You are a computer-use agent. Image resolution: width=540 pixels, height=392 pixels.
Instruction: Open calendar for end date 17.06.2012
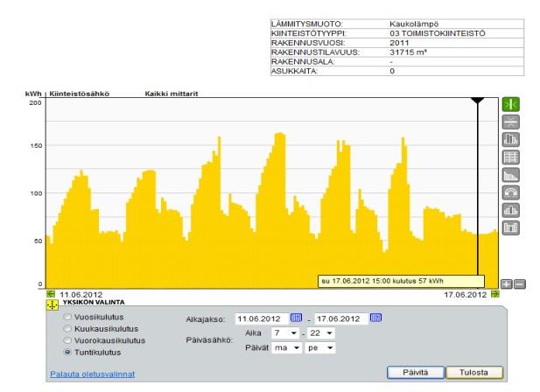point(375,318)
